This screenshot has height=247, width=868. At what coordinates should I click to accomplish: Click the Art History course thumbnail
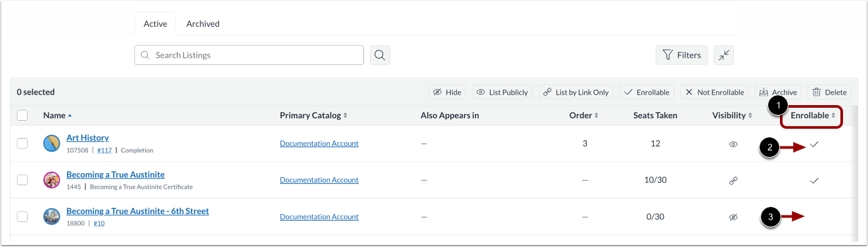52,143
